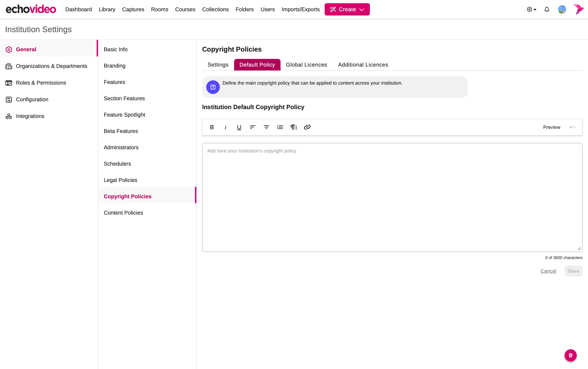
Task: Click the Integrations network icon
Action: pyautogui.click(x=9, y=116)
